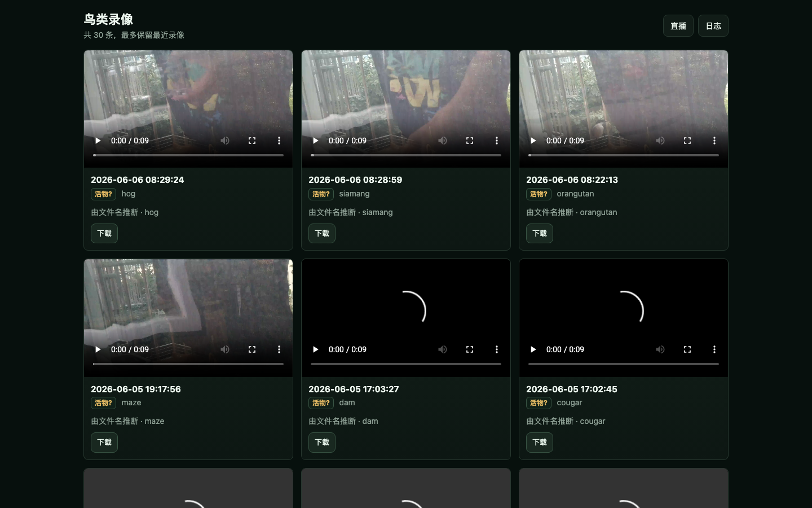The height and width of the screenshot is (508, 812).
Task: Open the 直播 live view
Action: click(x=678, y=26)
